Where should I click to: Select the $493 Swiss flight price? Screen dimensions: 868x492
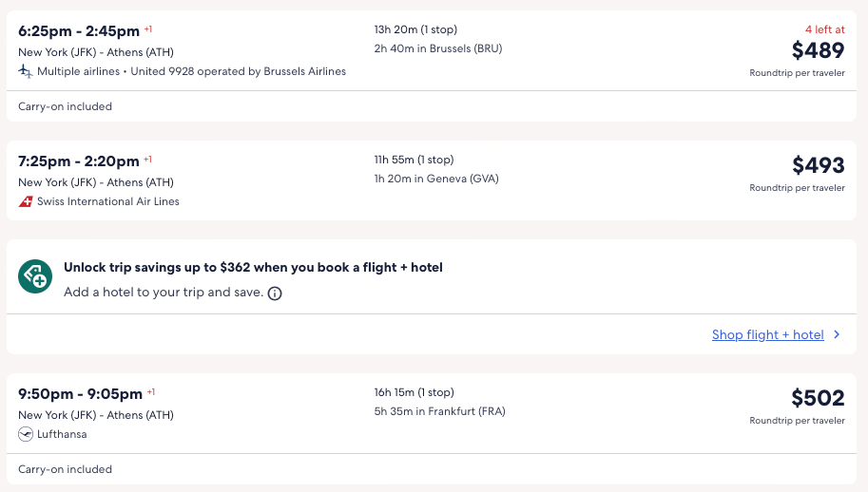coord(818,165)
